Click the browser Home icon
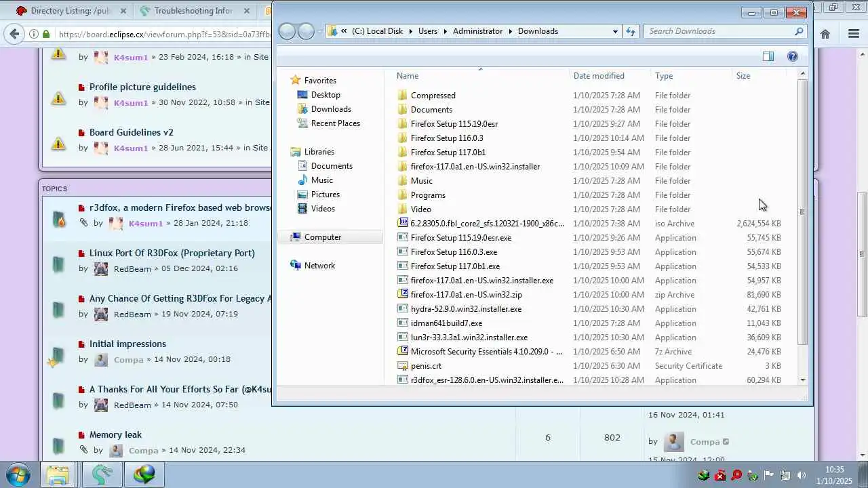 [825, 34]
